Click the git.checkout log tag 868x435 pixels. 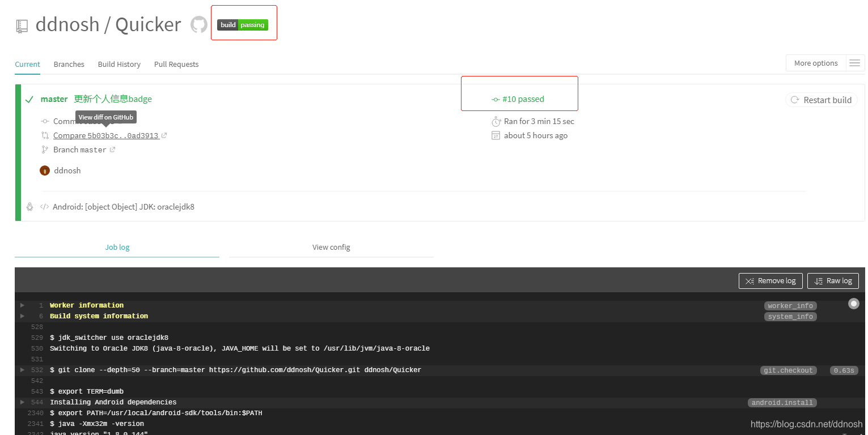pyautogui.click(x=788, y=370)
